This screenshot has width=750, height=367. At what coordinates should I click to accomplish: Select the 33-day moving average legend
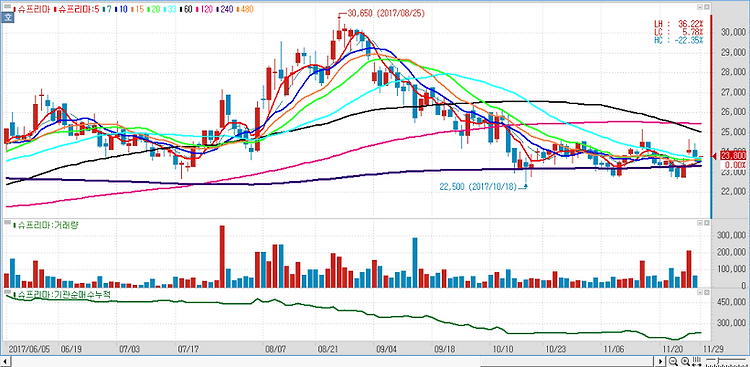click(170, 9)
